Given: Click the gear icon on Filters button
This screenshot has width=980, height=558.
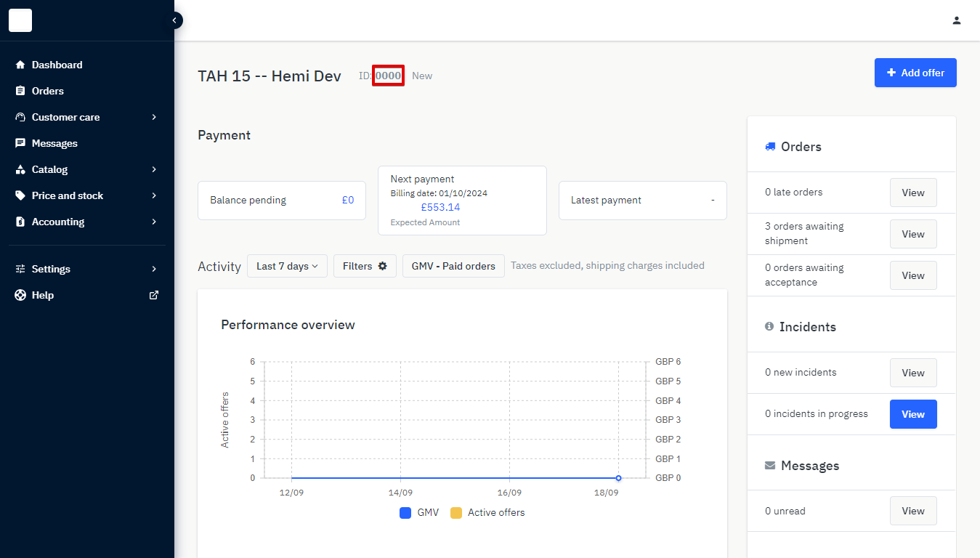Looking at the screenshot, I should click(x=383, y=266).
